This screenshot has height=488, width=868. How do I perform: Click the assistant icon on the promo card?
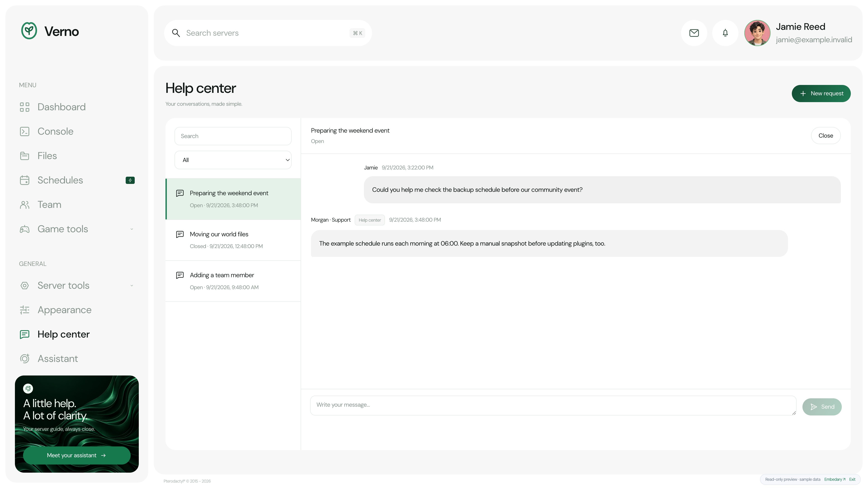point(28,388)
